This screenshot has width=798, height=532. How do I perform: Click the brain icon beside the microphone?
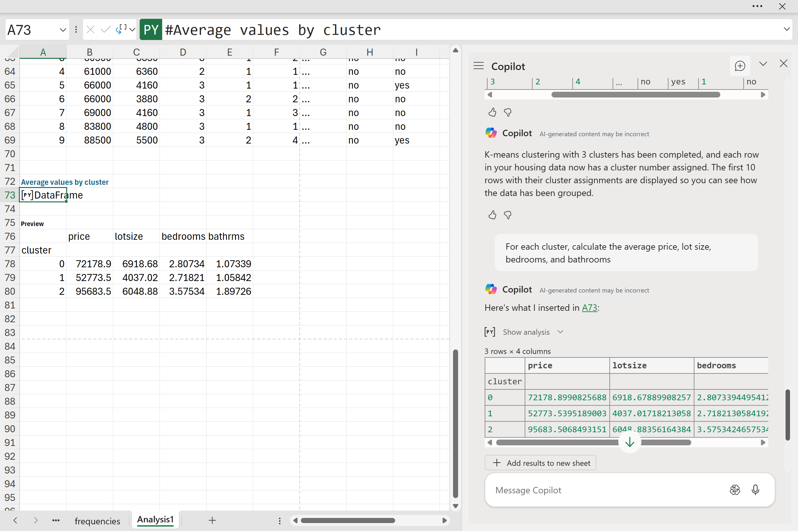pyautogui.click(x=735, y=489)
